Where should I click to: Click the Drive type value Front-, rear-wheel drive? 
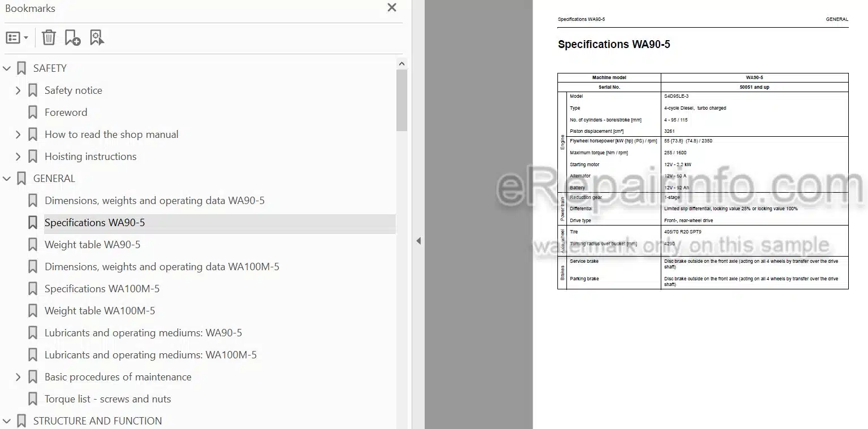point(688,220)
